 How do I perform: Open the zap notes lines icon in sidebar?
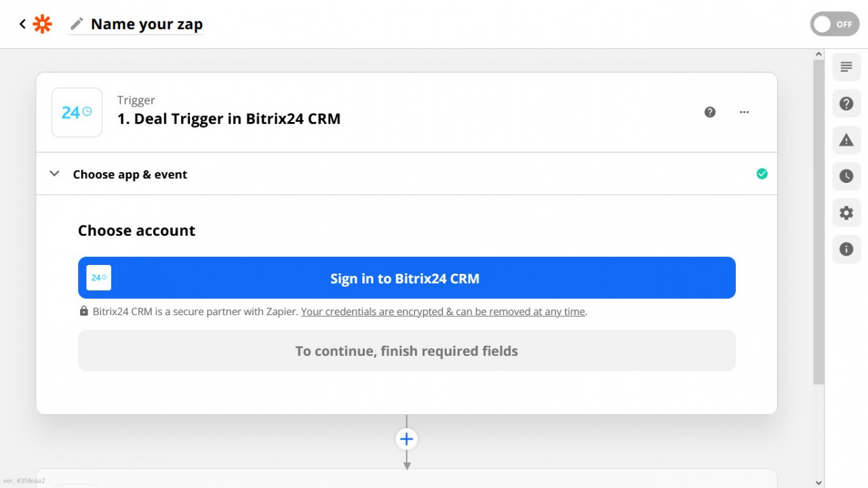[846, 67]
